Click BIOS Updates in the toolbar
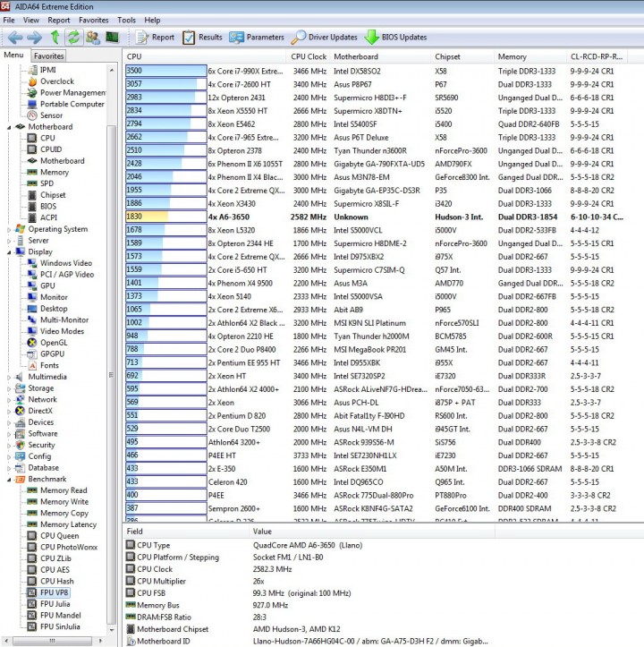This screenshot has width=644, height=647. [x=395, y=37]
